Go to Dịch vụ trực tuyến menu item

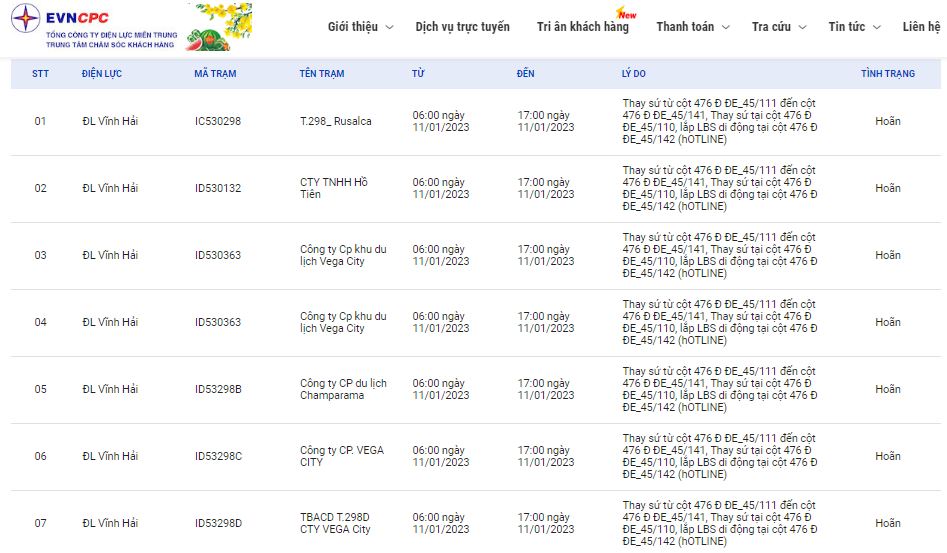coord(462,27)
